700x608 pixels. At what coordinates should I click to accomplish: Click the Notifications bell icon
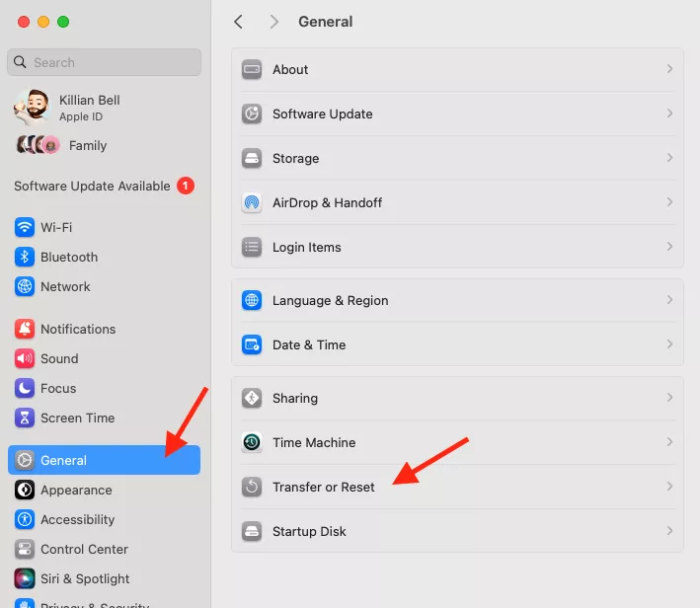tap(25, 329)
